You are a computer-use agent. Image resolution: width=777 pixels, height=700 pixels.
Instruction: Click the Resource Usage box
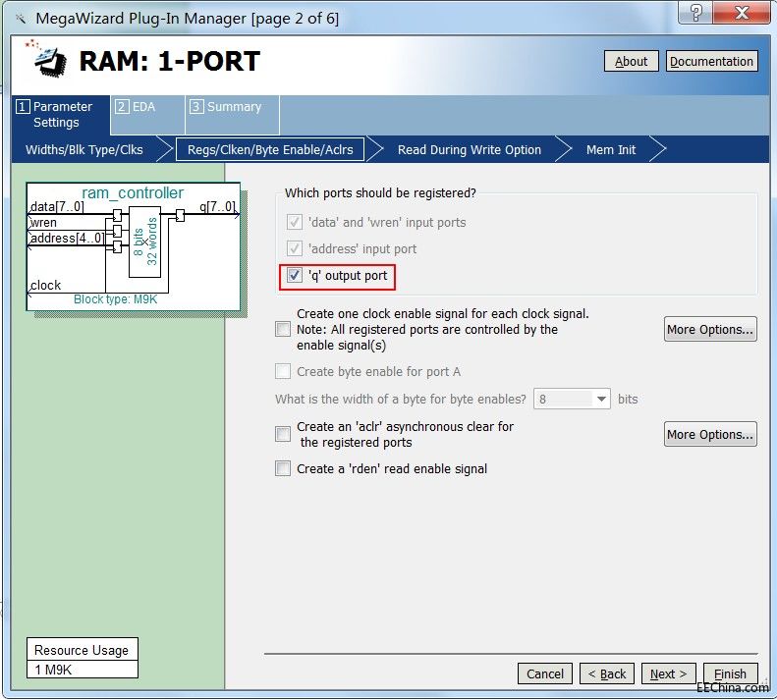[x=83, y=658]
